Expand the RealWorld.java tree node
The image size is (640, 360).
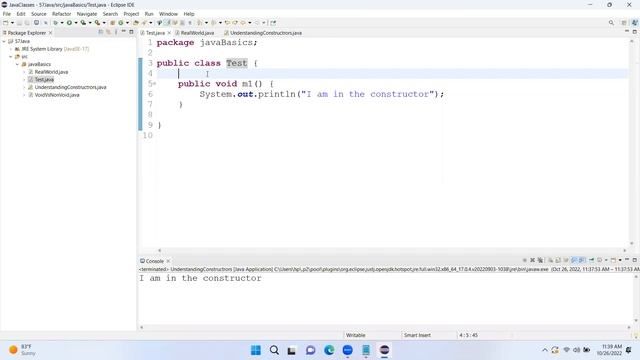(x=24, y=72)
